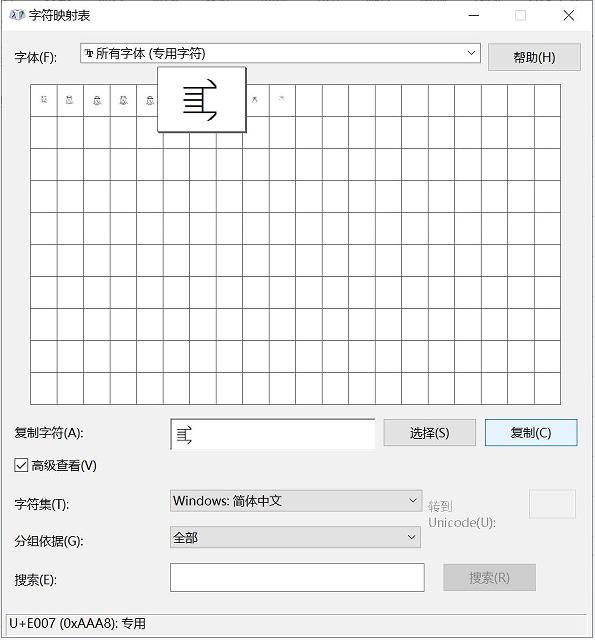Click into the 搜索(E) search text field
Screen dimensions: 595x640
[x=297, y=578]
